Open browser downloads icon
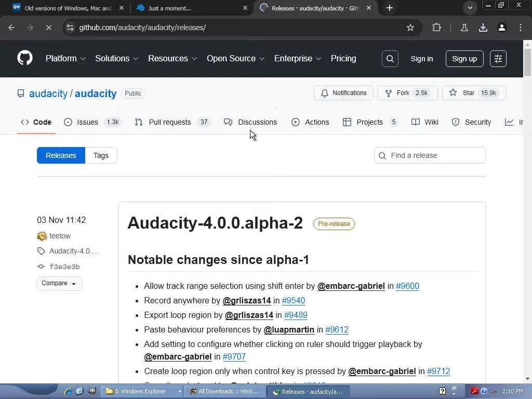This screenshot has height=399, width=532. (x=483, y=28)
